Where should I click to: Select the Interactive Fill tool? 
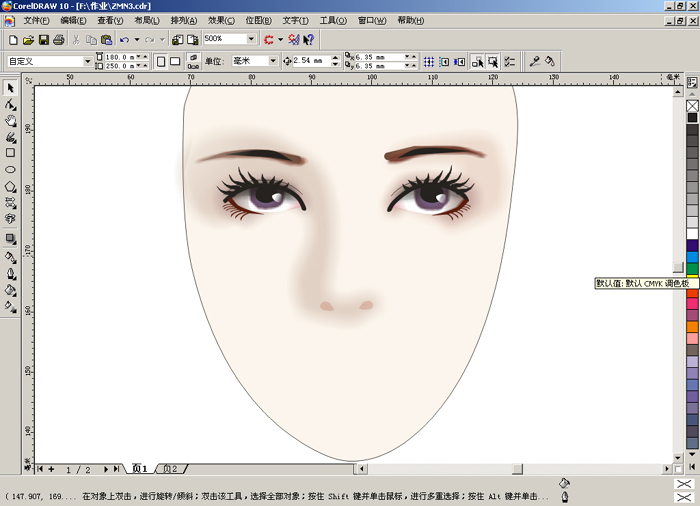point(10,307)
